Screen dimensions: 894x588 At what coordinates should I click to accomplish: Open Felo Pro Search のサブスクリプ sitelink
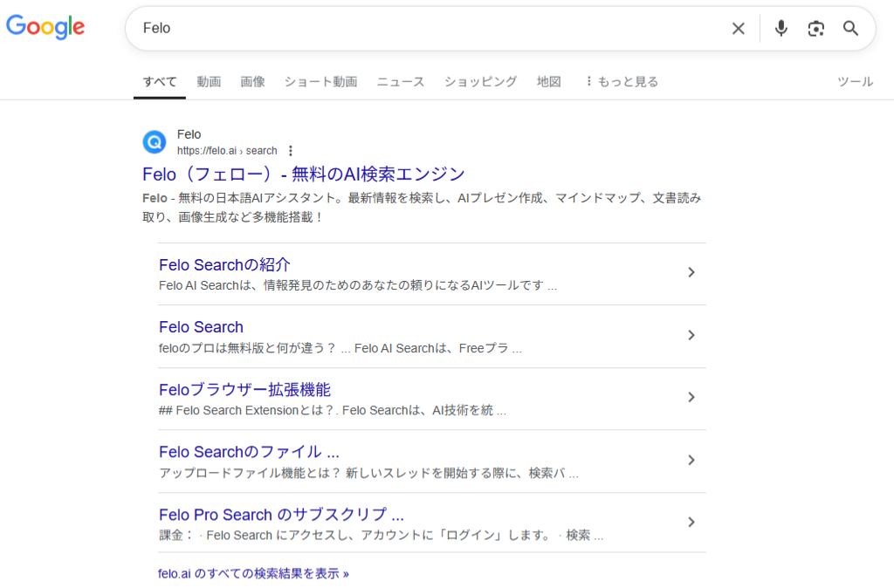[x=282, y=515]
